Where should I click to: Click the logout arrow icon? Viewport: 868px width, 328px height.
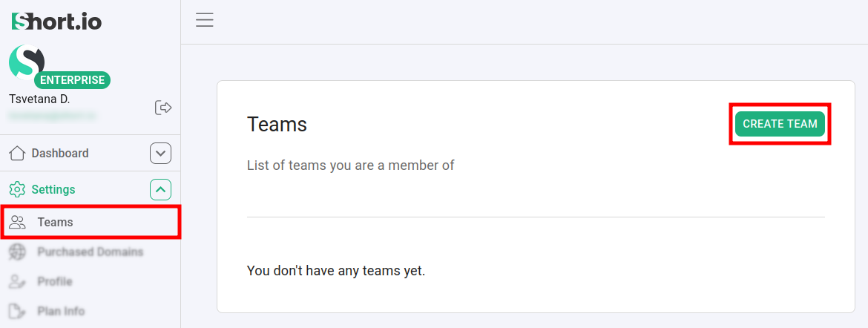click(x=163, y=108)
